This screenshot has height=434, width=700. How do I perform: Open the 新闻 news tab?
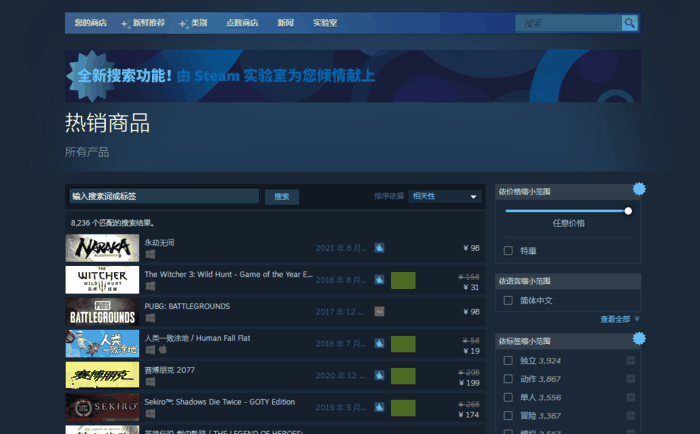pos(286,23)
